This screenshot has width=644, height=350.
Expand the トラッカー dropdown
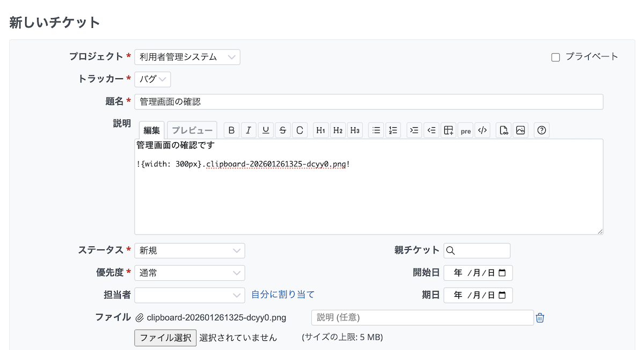click(152, 79)
